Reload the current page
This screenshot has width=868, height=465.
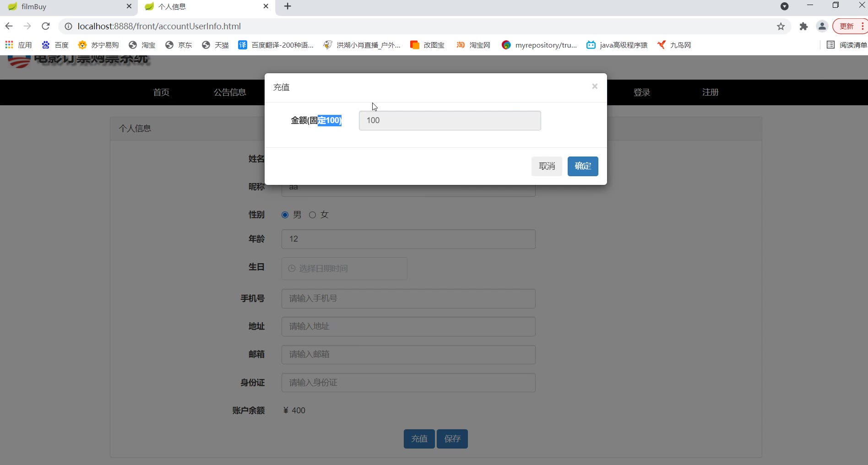[46, 27]
